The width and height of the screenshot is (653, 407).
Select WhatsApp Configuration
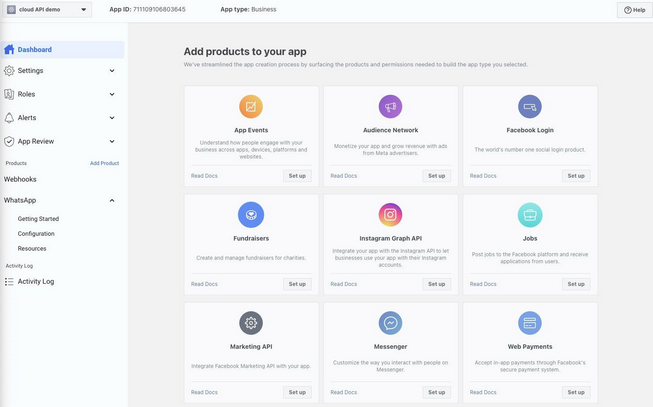[x=36, y=234]
